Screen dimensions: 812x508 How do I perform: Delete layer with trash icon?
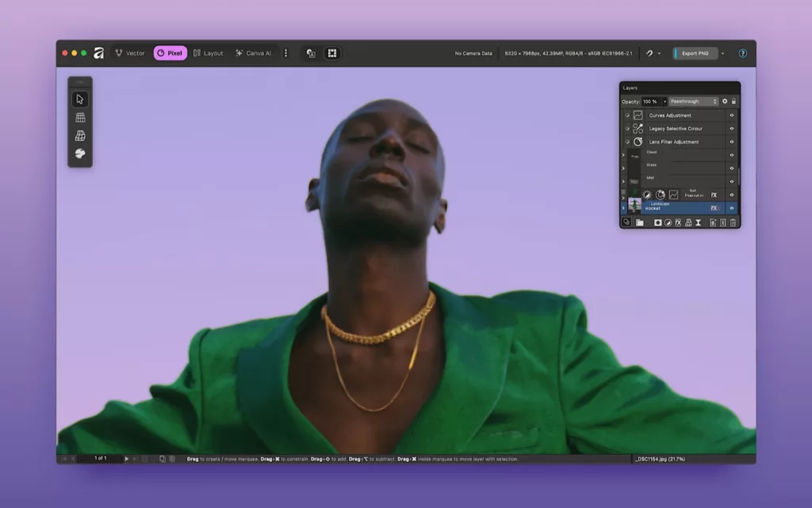tap(733, 223)
